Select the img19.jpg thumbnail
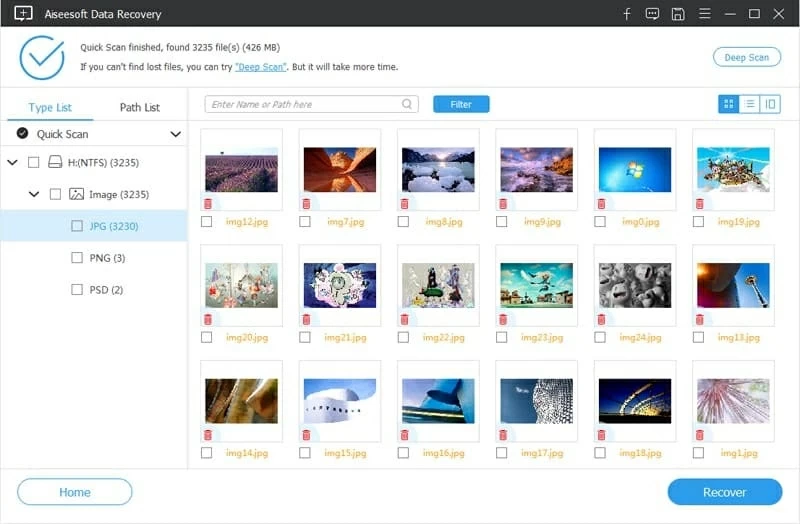 pyautogui.click(x=733, y=169)
